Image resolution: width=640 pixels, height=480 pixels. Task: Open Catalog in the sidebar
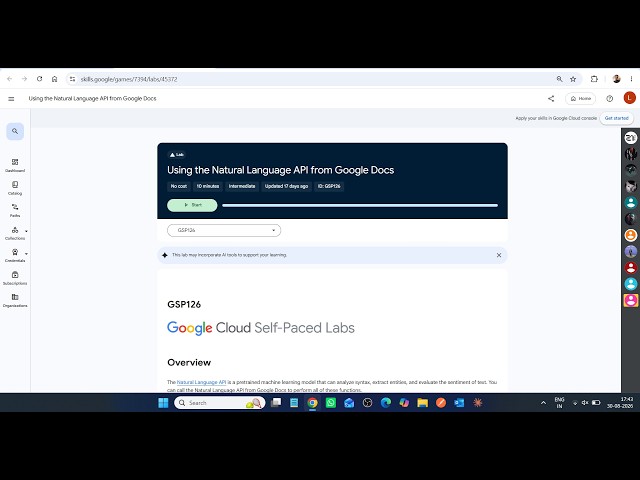[x=15, y=188]
